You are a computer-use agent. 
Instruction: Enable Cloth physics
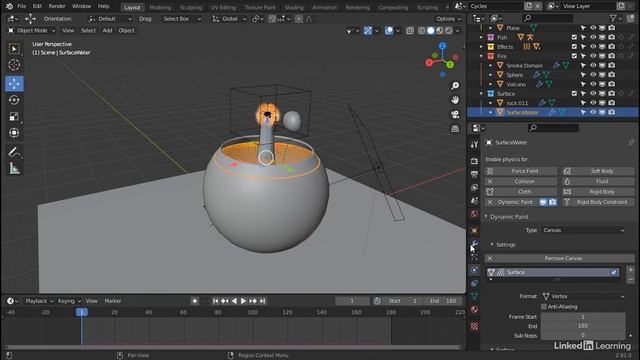pos(521,191)
